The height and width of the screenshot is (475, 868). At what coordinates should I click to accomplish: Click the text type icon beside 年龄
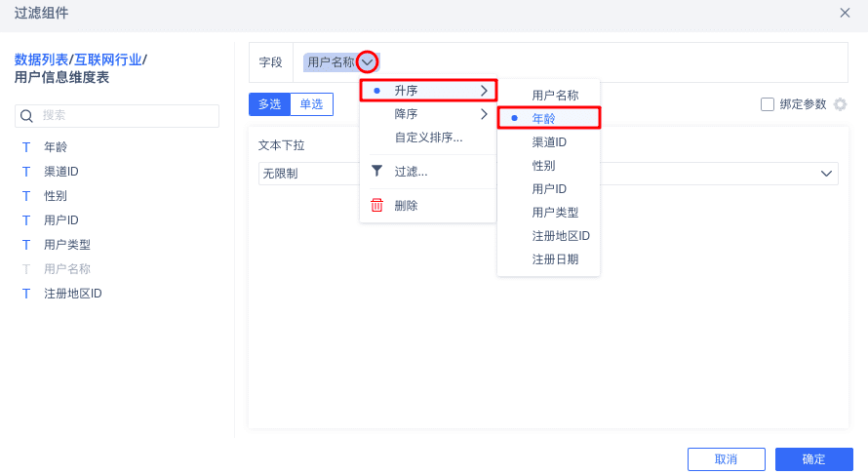(26, 147)
